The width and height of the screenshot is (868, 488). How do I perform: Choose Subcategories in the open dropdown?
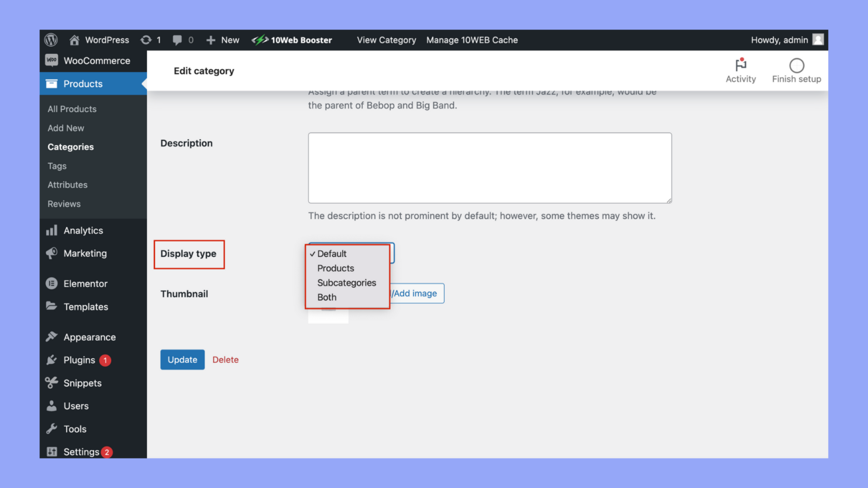click(346, 282)
